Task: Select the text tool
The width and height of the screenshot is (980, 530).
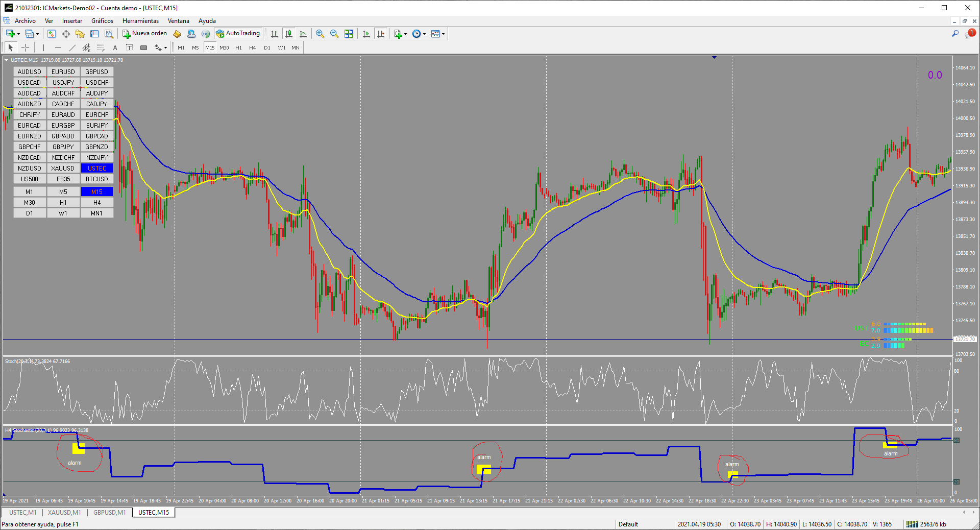Action: coord(115,47)
